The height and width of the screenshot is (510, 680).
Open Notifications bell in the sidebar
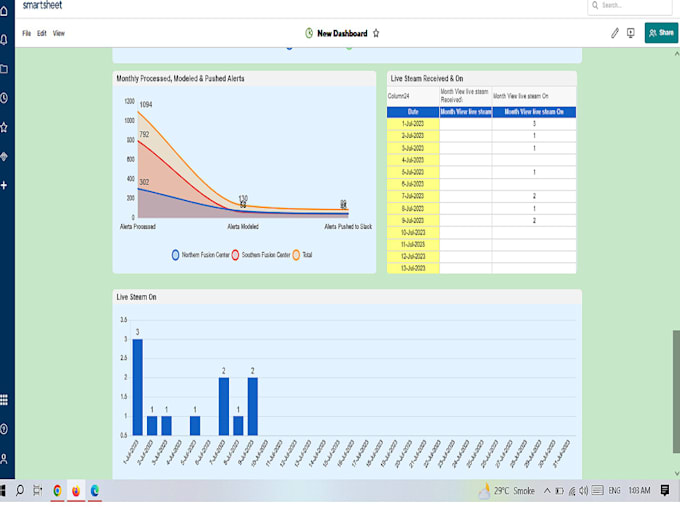click(x=4, y=40)
